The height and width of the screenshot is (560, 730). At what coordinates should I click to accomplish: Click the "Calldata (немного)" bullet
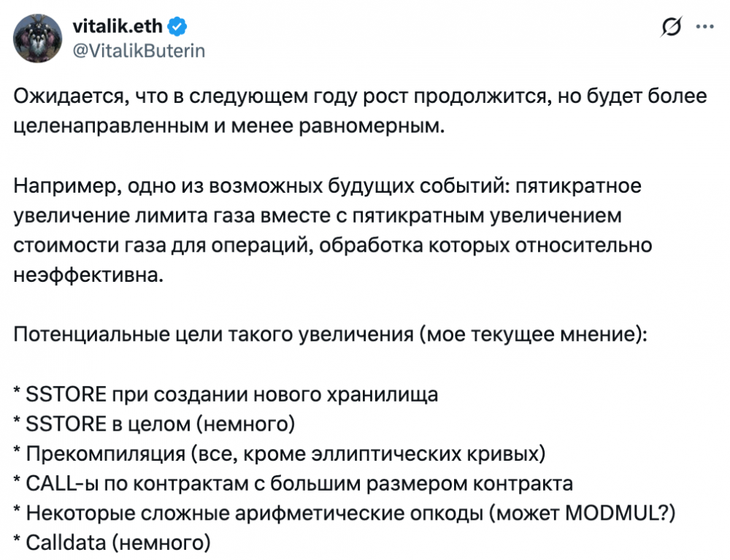coord(117,542)
